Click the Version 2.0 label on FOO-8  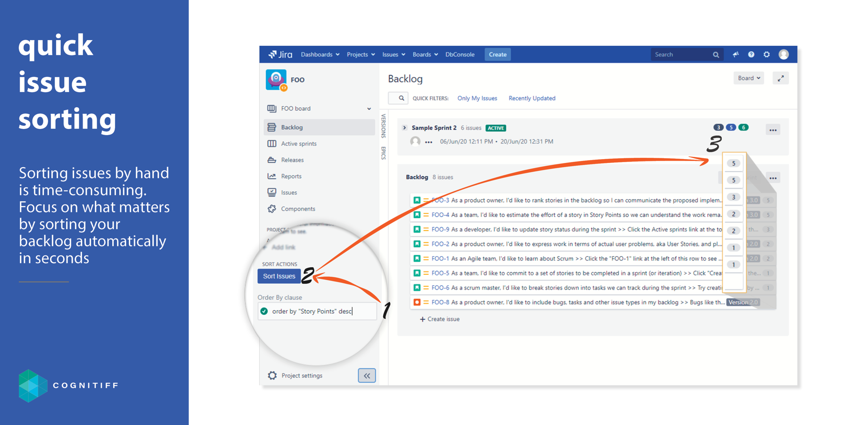pyautogui.click(x=743, y=302)
